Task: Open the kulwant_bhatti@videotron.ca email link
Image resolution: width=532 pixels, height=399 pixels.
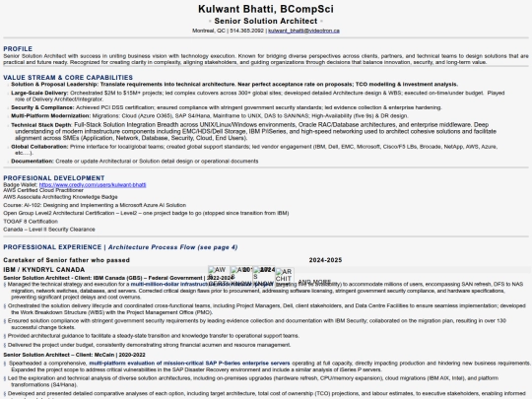Action: click(303, 31)
